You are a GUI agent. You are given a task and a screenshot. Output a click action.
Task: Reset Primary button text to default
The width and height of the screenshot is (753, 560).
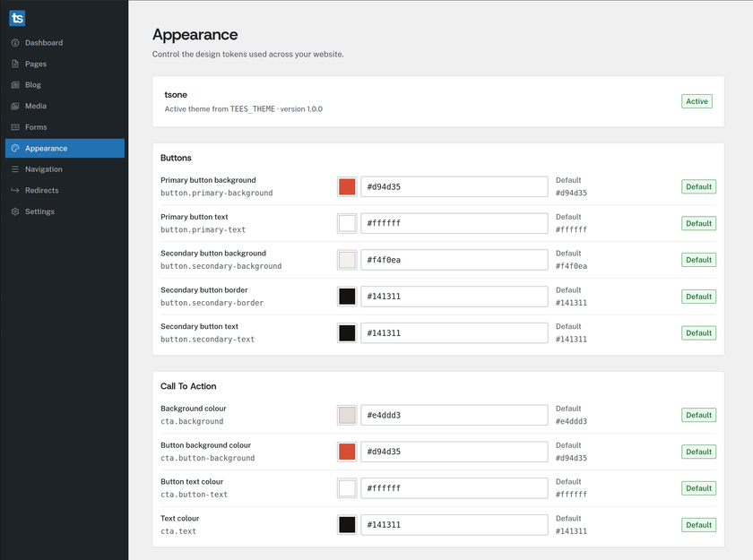pos(698,223)
